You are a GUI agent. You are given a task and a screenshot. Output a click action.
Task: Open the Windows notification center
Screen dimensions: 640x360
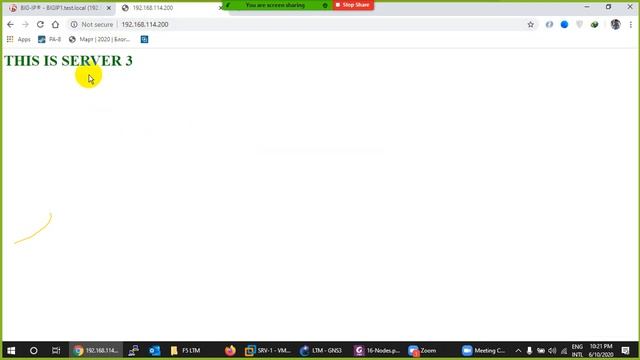coord(626,350)
